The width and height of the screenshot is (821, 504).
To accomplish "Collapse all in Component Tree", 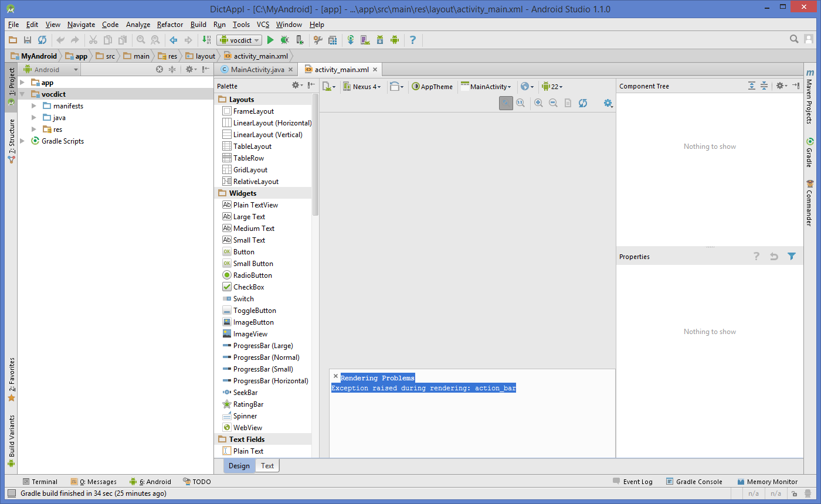I will pyautogui.click(x=764, y=86).
